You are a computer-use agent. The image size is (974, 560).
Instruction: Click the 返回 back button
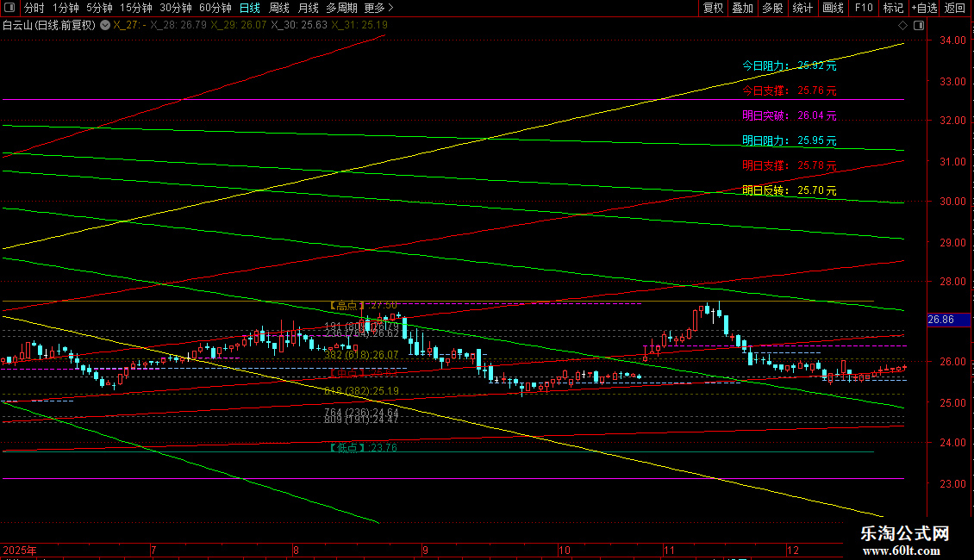[x=955, y=8]
